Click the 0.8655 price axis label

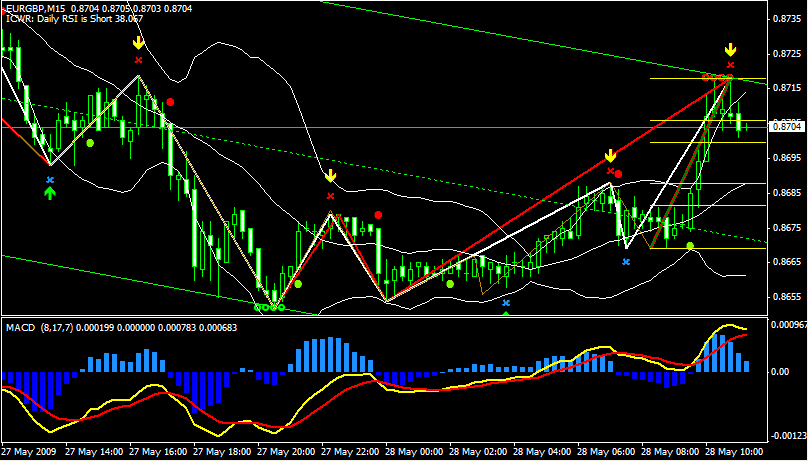pyautogui.click(x=787, y=297)
